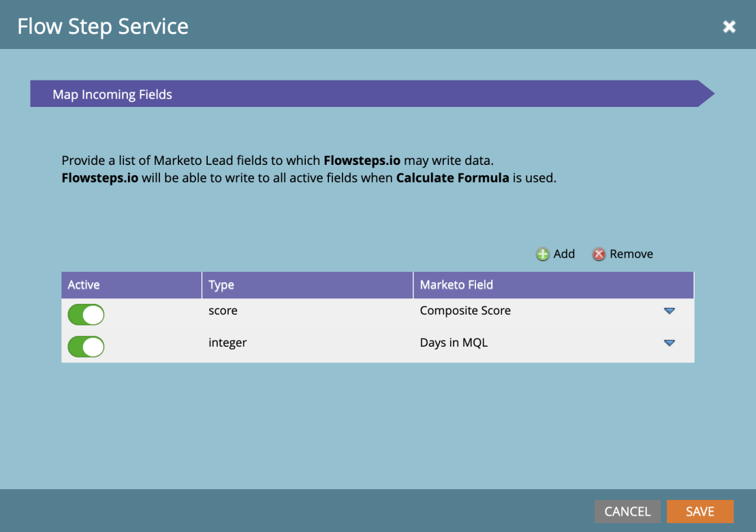Select the Map Incoming Fields header

click(112, 94)
